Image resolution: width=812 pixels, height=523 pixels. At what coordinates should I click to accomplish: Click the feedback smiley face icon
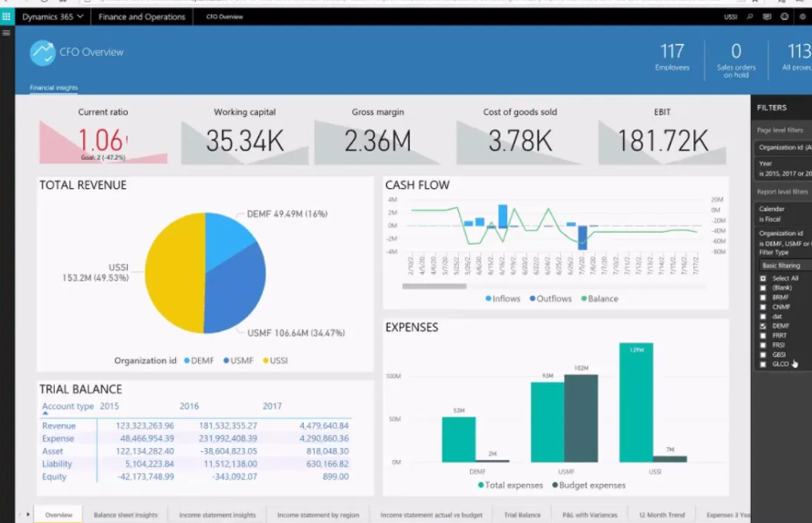(x=785, y=16)
